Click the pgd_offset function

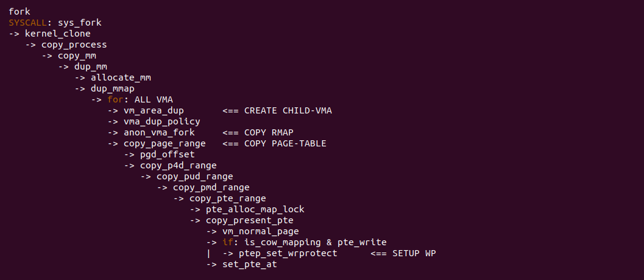167,154
